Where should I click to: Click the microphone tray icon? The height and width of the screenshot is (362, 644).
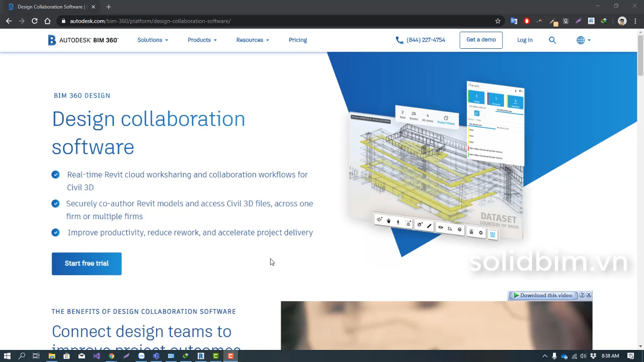pos(554,356)
